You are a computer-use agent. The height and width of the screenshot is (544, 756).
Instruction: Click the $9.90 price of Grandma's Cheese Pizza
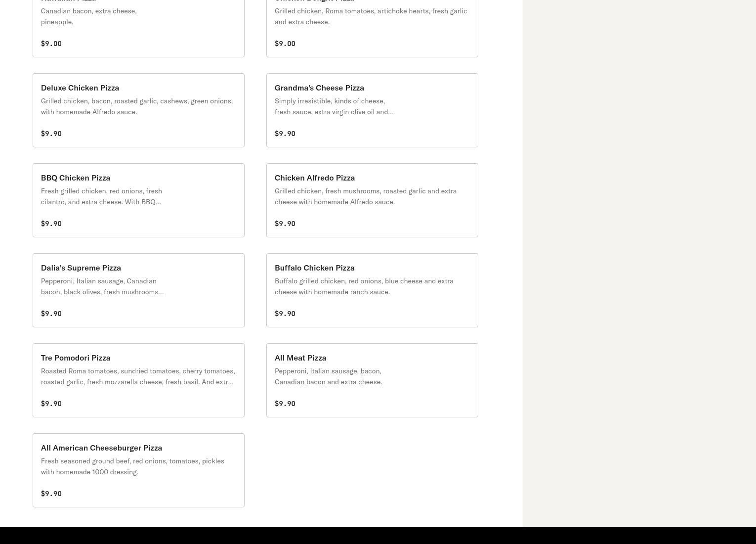285,134
